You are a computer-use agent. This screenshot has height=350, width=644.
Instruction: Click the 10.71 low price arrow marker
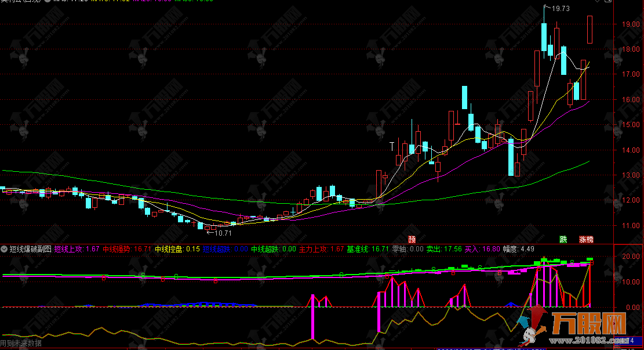coord(220,233)
